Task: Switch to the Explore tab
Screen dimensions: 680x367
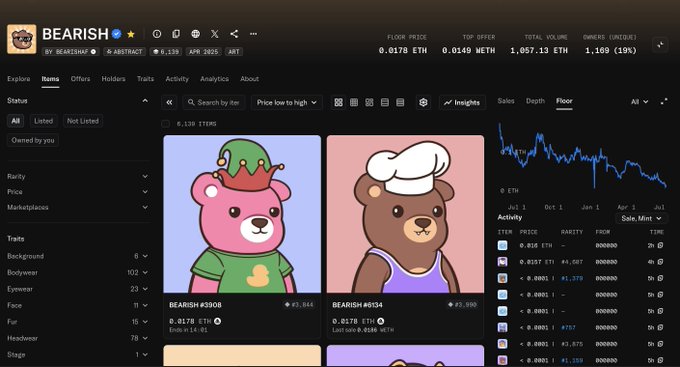Action: [x=19, y=79]
